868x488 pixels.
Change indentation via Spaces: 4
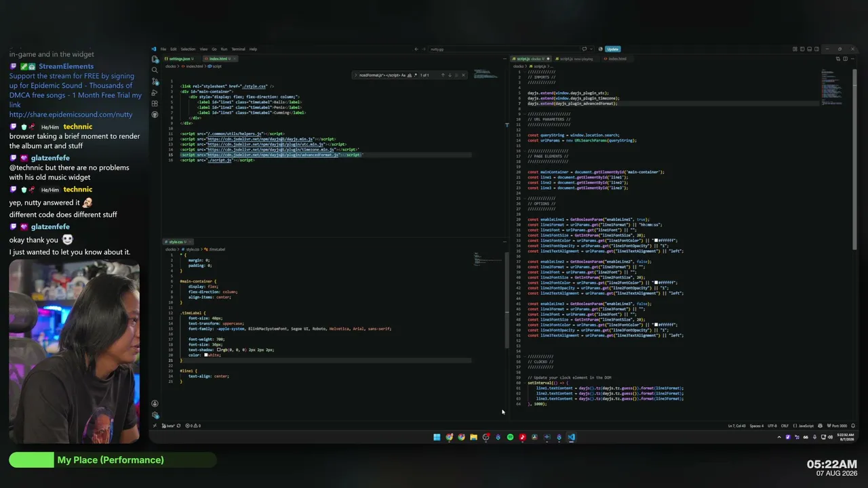point(756,426)
